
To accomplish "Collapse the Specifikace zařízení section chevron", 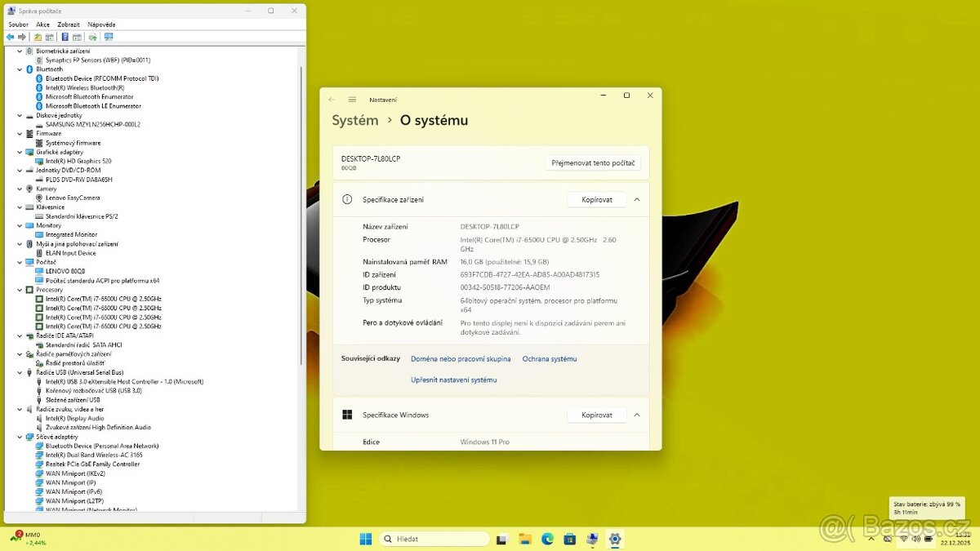I will pos(637,199).
